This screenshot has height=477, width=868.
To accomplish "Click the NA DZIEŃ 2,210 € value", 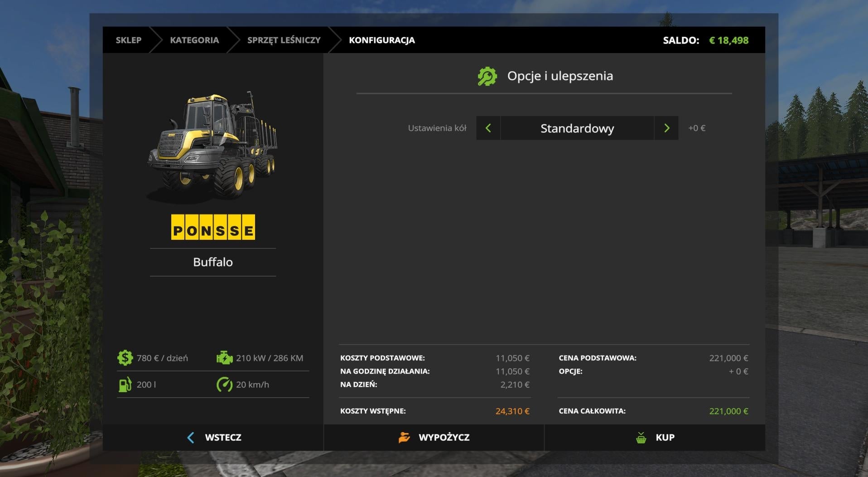I will [515, 385].
